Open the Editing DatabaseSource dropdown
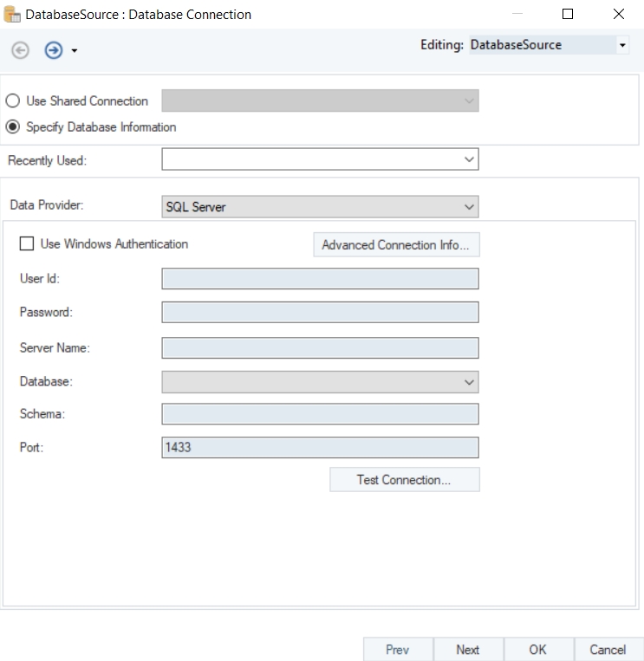 pyautogui.click(x=622, y=46)
